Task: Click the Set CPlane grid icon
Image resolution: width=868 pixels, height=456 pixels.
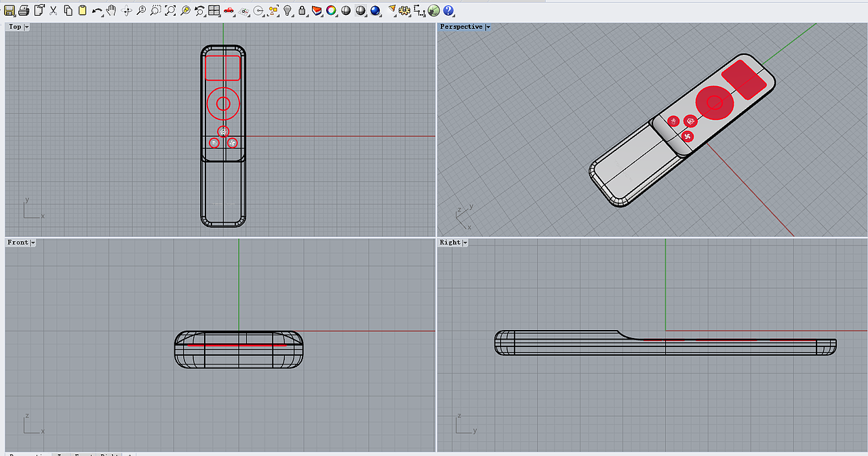Action: click(244, 10)
